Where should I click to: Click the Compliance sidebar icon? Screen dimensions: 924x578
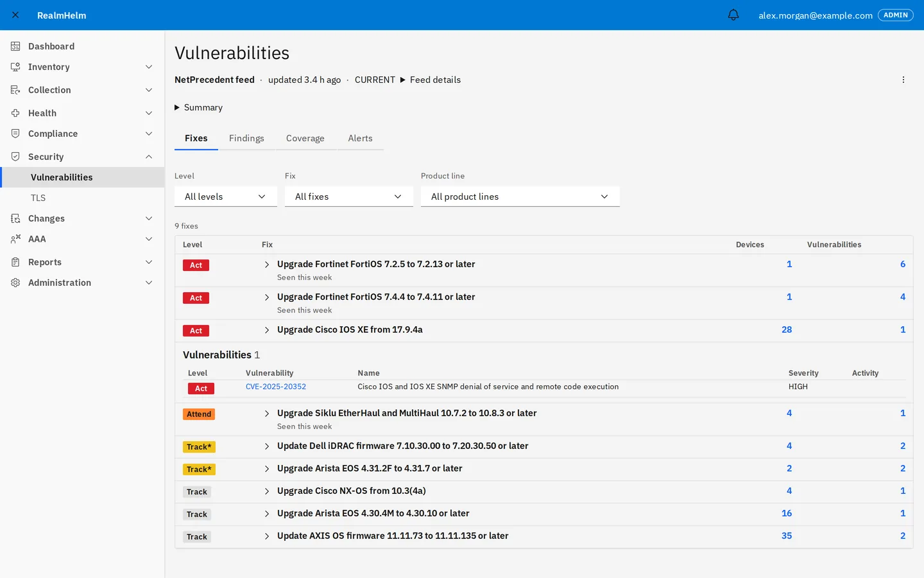15,134
